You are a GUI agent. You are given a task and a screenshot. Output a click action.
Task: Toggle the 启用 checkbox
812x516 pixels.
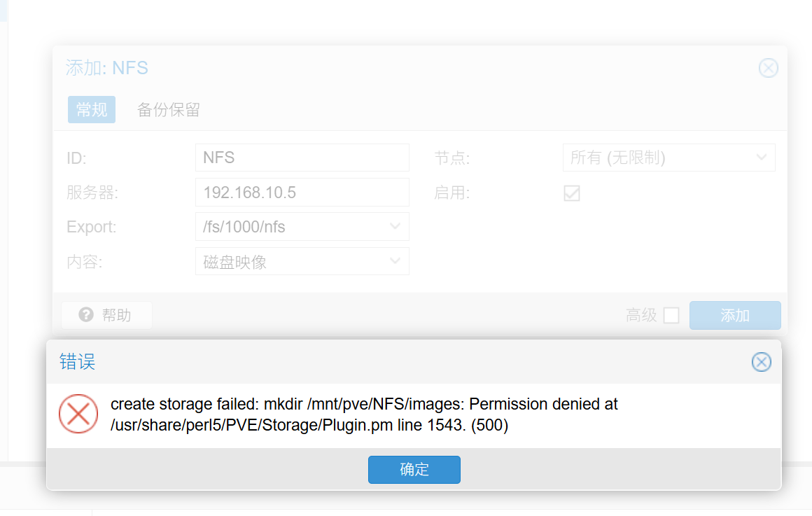572,193
